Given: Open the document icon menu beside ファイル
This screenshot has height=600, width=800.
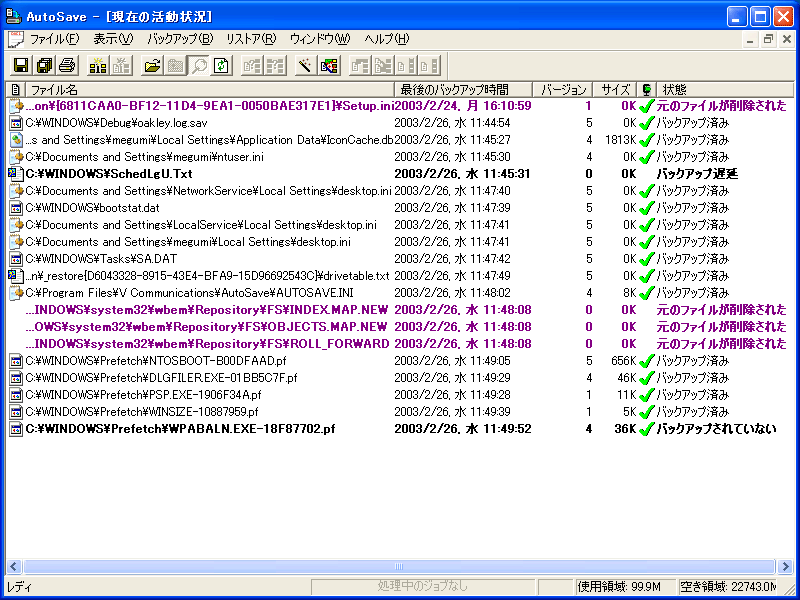Looking at the screenshot, I should pos(15,39).
